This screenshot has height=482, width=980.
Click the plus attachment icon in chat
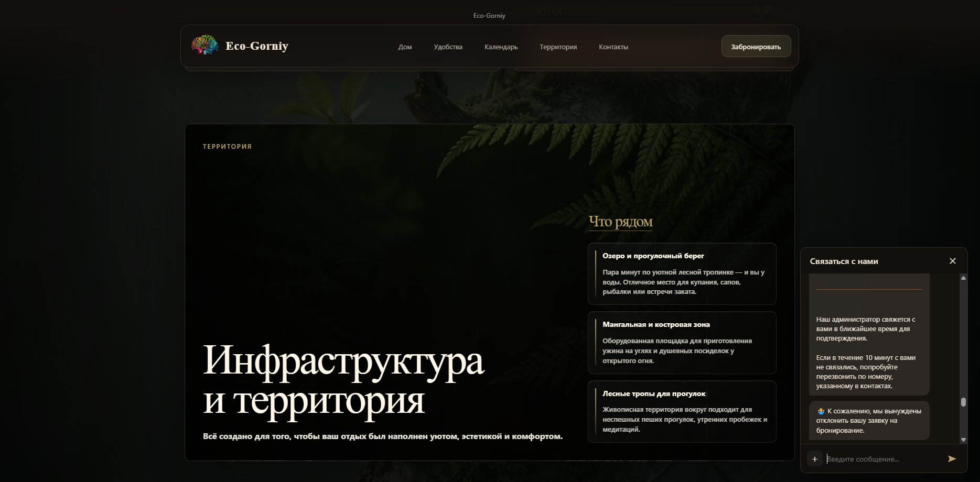coord(814,459)
